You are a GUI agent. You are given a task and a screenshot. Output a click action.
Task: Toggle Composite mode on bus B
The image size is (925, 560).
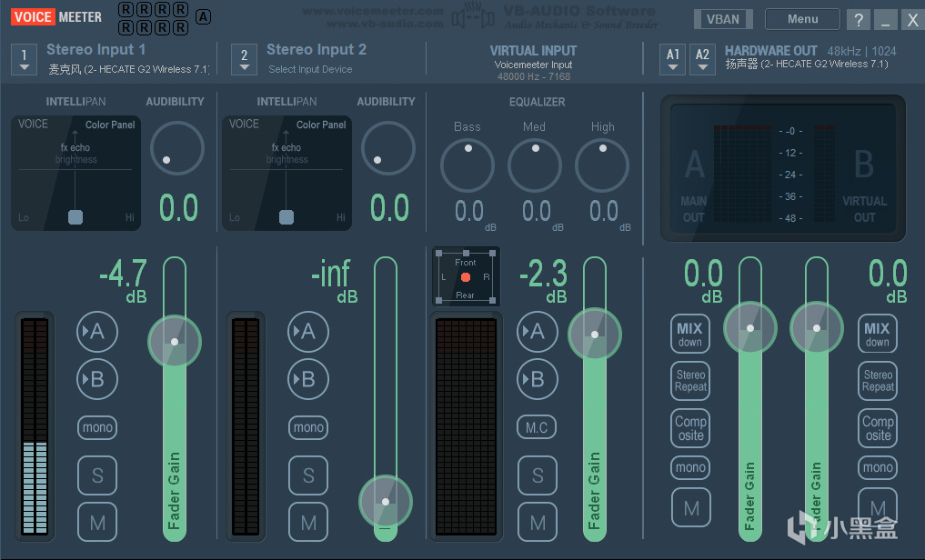tap(878, 428)
